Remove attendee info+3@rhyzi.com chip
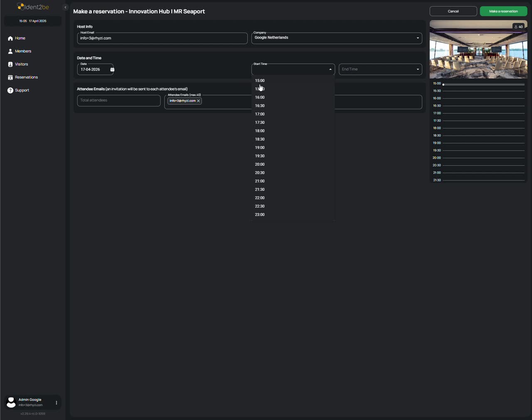Viewport: 532px width, 420px height. pos(199,101)
